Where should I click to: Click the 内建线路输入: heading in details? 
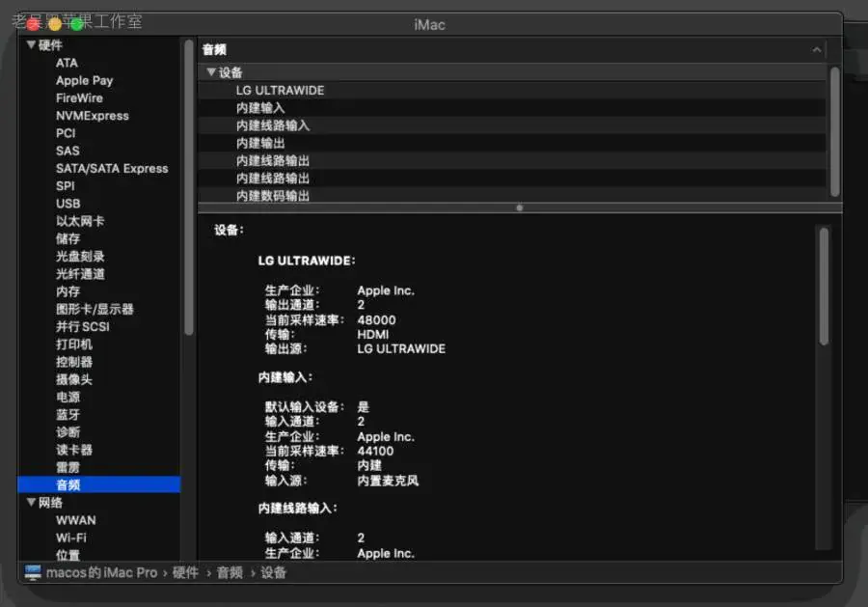pyautogui.click(x=298, y=509)
